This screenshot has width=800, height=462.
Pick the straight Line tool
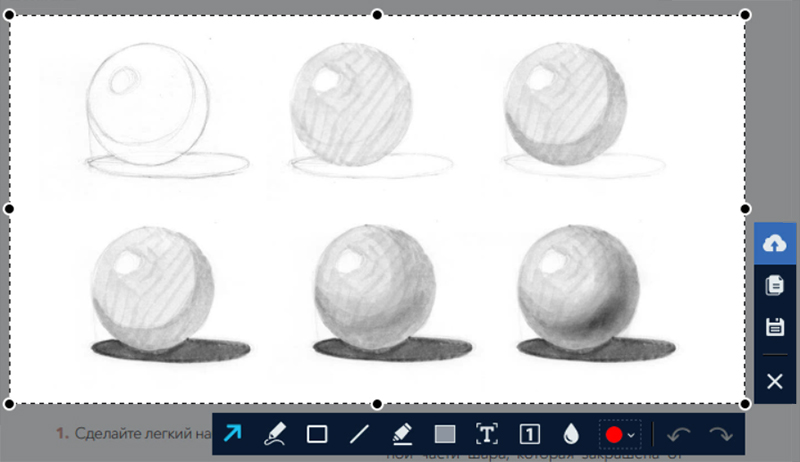[359, 434]
